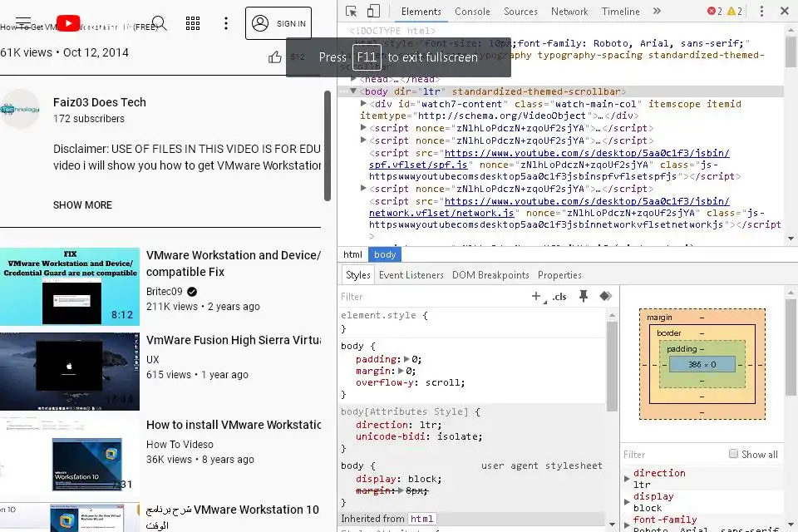Image resolution: width=798 pixels, height=532 pixels.
Task: Switch to the Timeline tab
Action: pos(620,11)
